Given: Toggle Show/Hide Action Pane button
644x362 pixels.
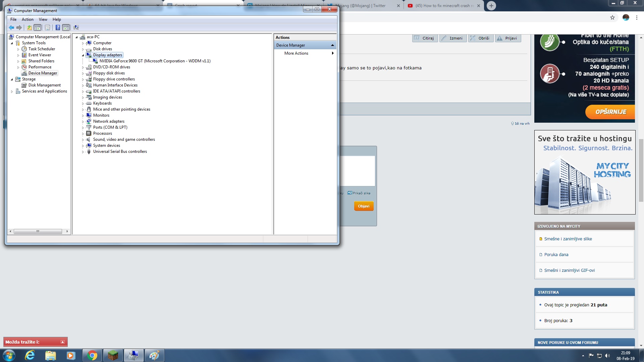Looking at the screenshot, I should (66, 27).
